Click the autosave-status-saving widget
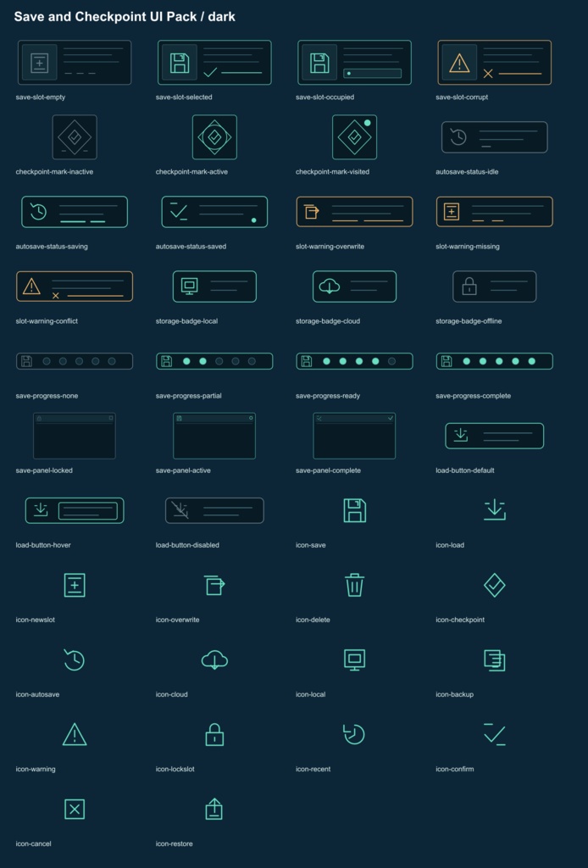This screenshot has width=588, height=868. click(75, 211)
